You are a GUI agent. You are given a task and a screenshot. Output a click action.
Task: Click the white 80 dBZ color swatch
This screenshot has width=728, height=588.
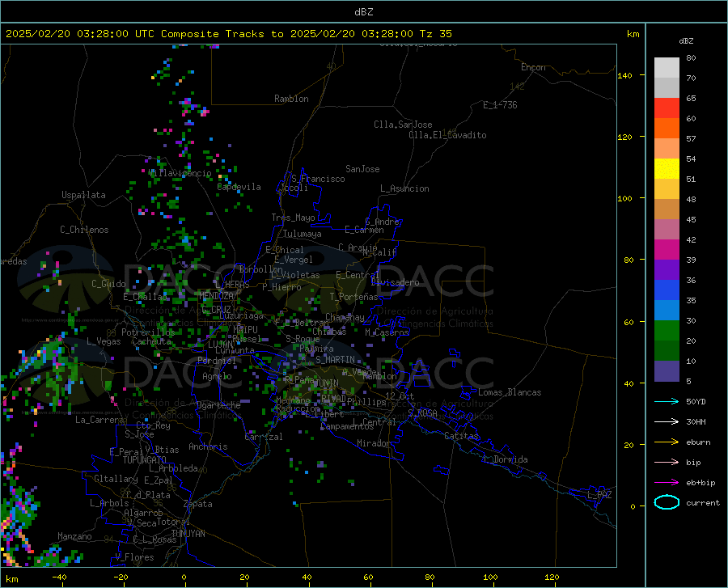(x=667, y=68)
